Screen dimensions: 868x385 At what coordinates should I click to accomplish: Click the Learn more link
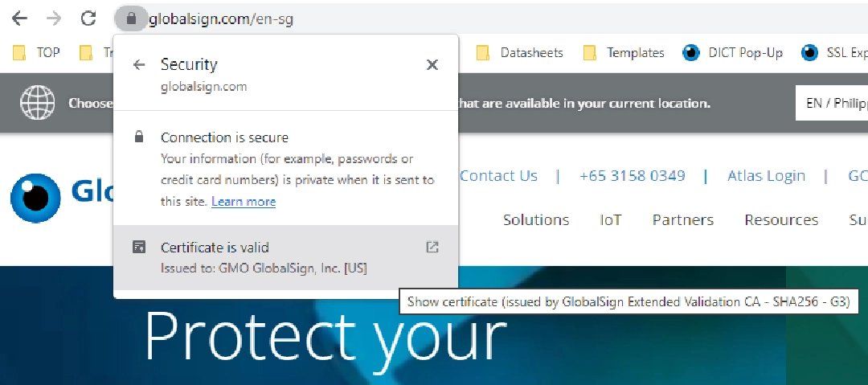[244, 202]
